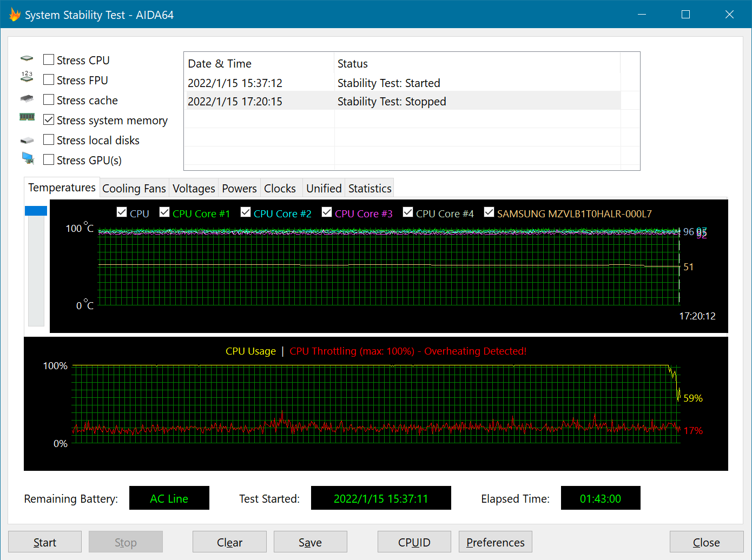Minimize the AIDA64 window
Viewport: 752px width, 560px height.
pyautogui.click(x=642, y=14)
